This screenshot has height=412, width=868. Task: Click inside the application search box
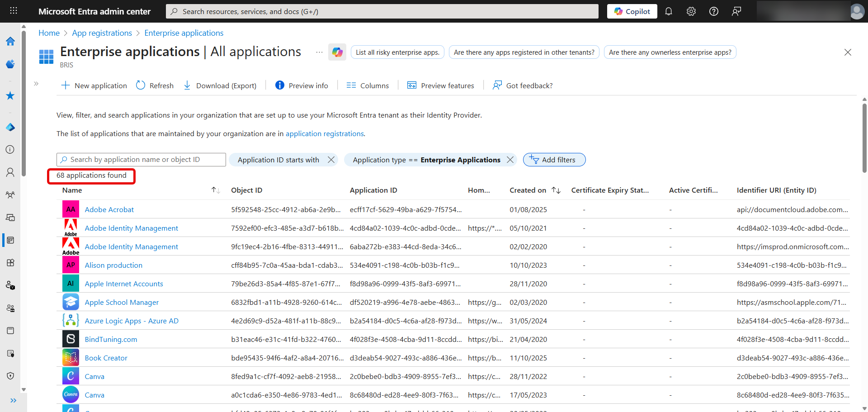tap(141, 159)
